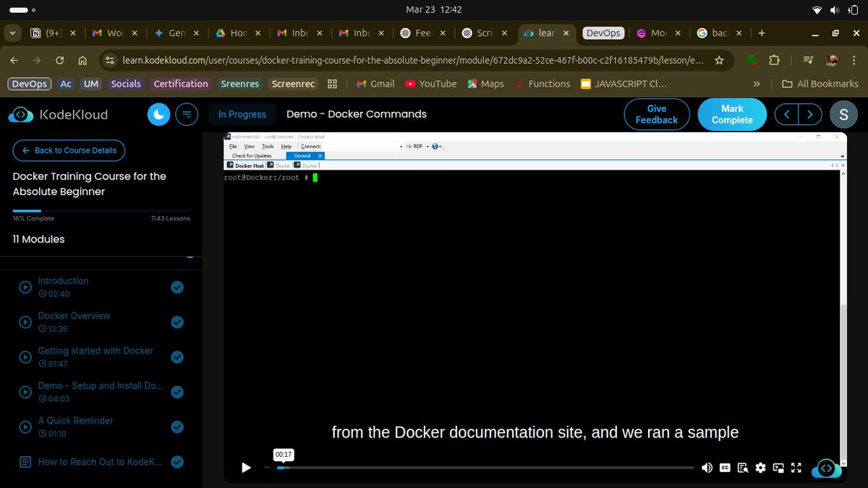Click the 11 Modules heading
This screenshot has width=868, height=488.
(38, 239)
